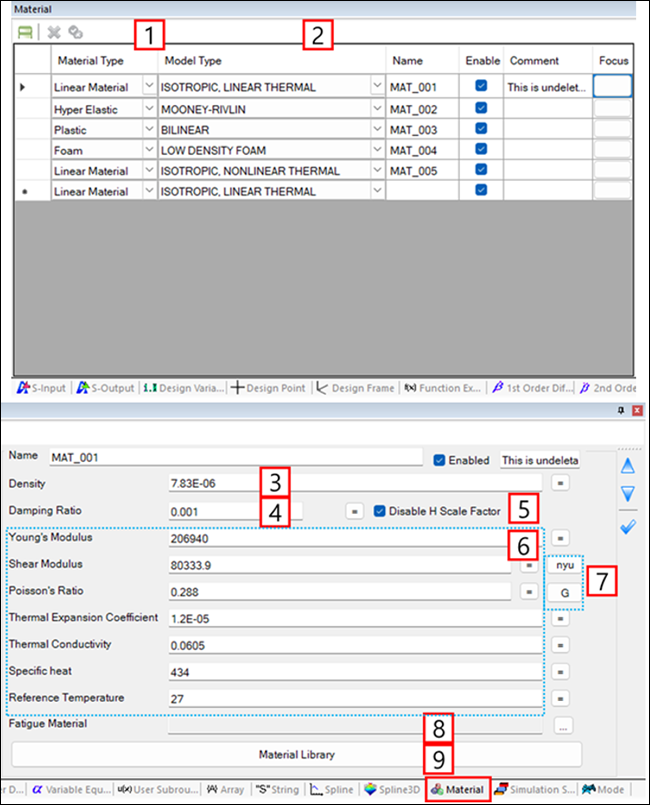This screenshot has height=805, width=650.
Task: Select the MAT_003 name cell
Action: 422,129
